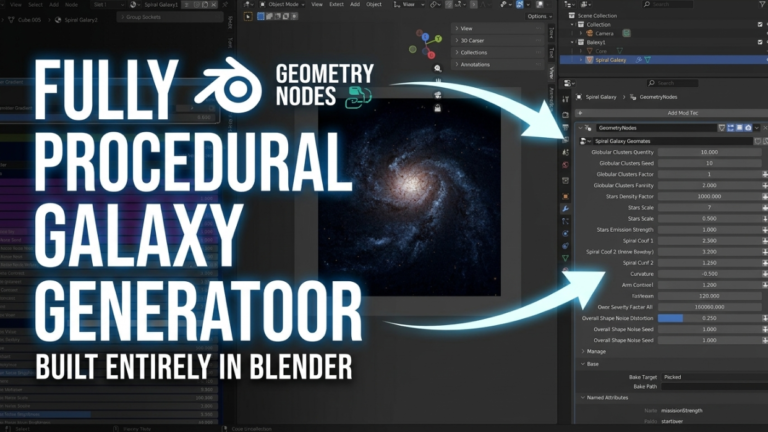
Task: Click the green mesh data icon beside Core
Action: coord(620,51)
